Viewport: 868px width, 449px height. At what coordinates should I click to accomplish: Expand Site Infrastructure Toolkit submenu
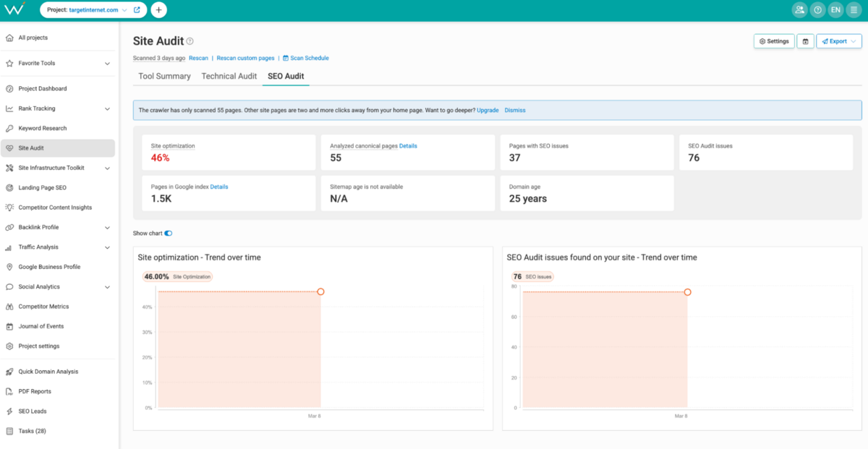pyautogui.click(x=107, y=168)
